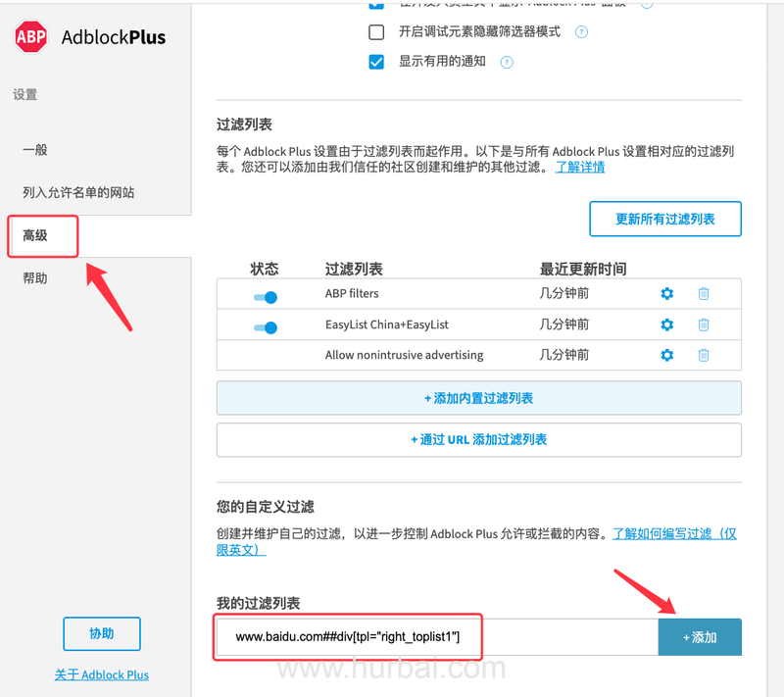Click the ABP filters list name

click(x=352, y=293)
